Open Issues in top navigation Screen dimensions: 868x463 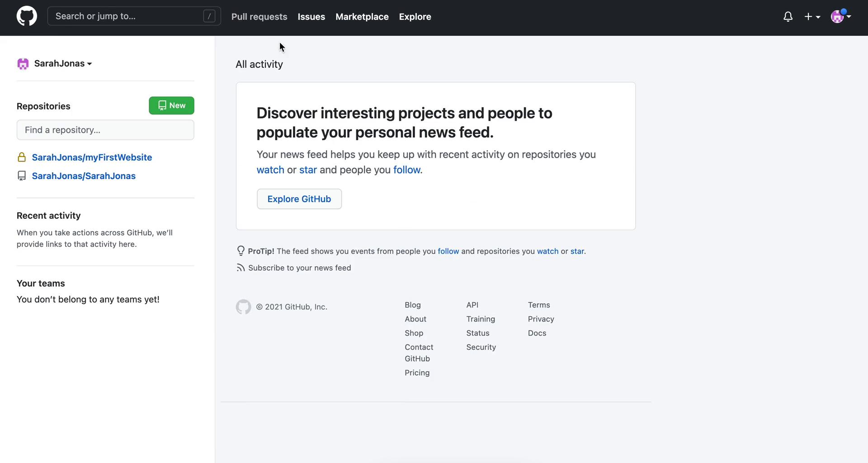tap(311, 17)
